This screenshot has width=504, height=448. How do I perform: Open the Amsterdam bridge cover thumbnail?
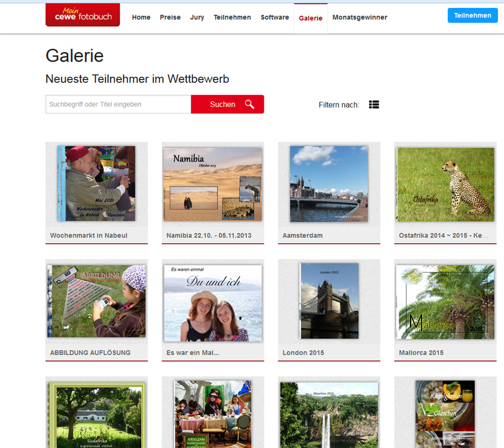tap(329, 184)
